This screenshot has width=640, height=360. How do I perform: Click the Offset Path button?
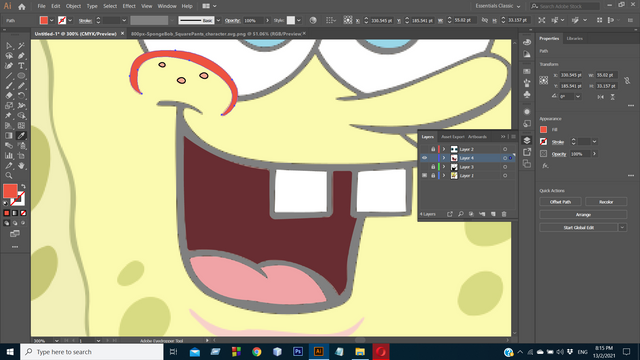click(x=560, y=202)
